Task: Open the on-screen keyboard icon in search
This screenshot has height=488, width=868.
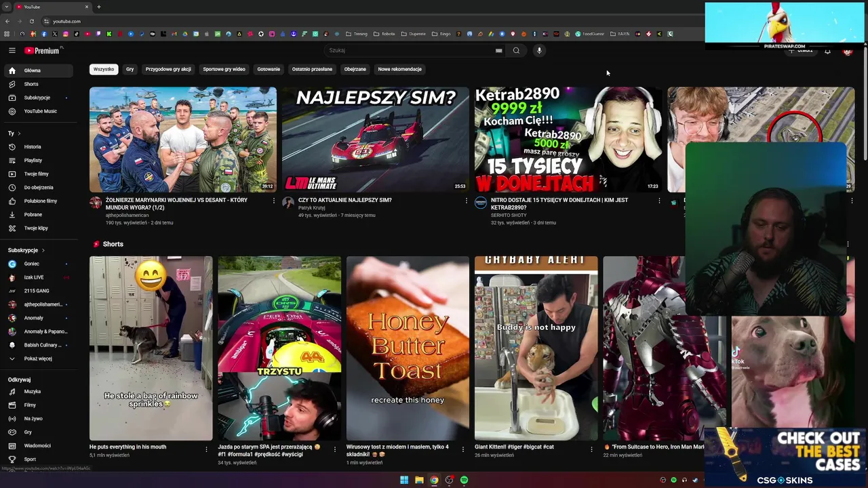Action: coord(499,50)
